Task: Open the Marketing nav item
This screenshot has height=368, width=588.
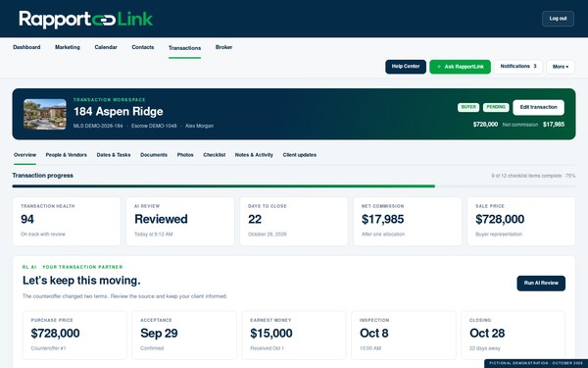Action: 68,47
